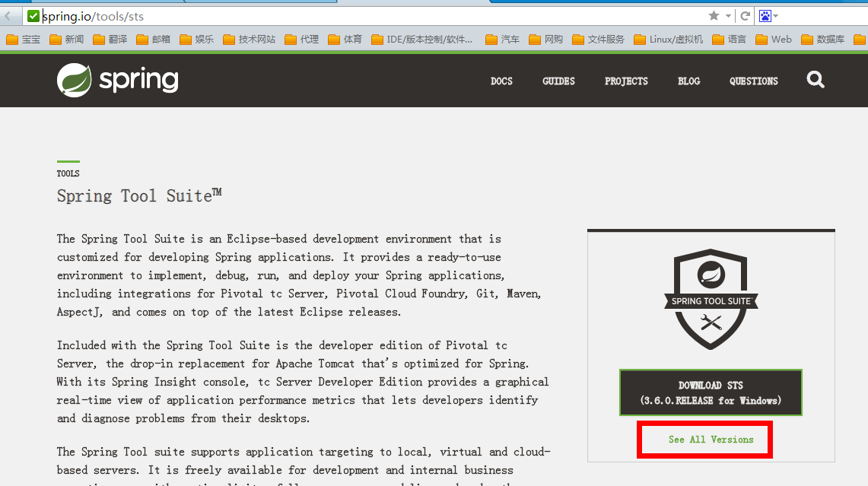The width and height of the screenshot is (868, 486).
Task: Open the Web bookmark folder
Action: [774, 40]
